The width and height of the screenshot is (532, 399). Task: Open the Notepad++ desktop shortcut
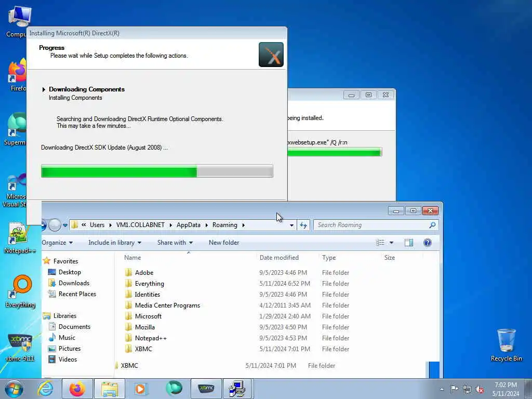(x=19, y=237)
